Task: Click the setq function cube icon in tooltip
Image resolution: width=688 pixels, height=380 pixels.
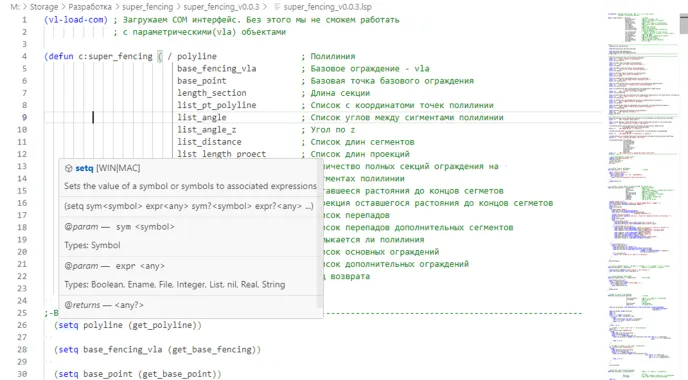Action: pos(68,168)
